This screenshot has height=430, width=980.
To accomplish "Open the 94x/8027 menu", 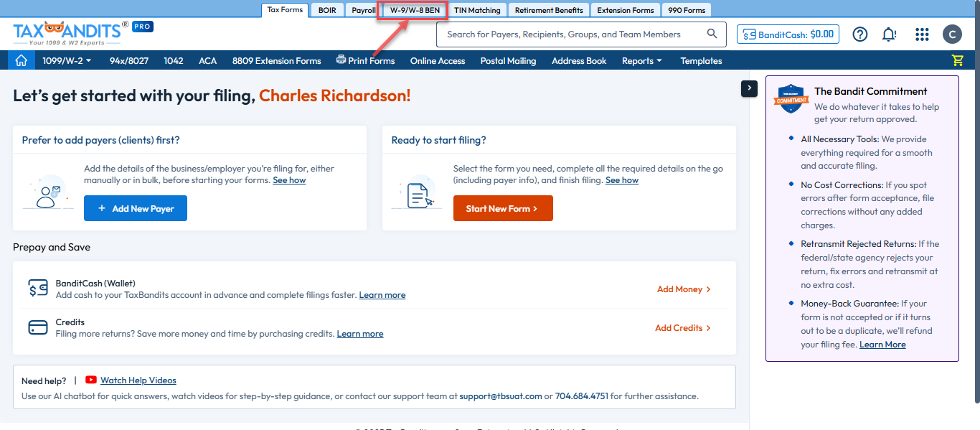I will click(129, 60).
